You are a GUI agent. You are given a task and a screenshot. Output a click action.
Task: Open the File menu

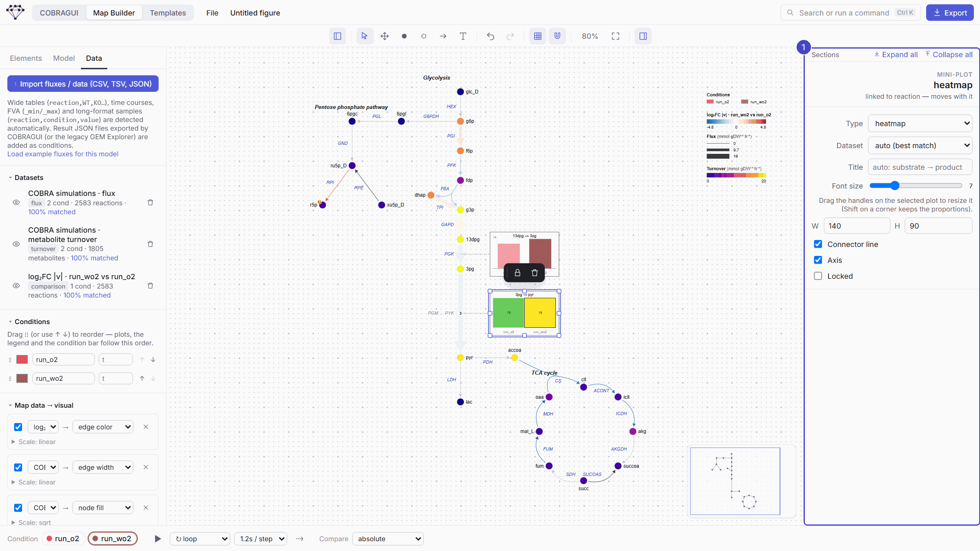(x=212, y=13)
